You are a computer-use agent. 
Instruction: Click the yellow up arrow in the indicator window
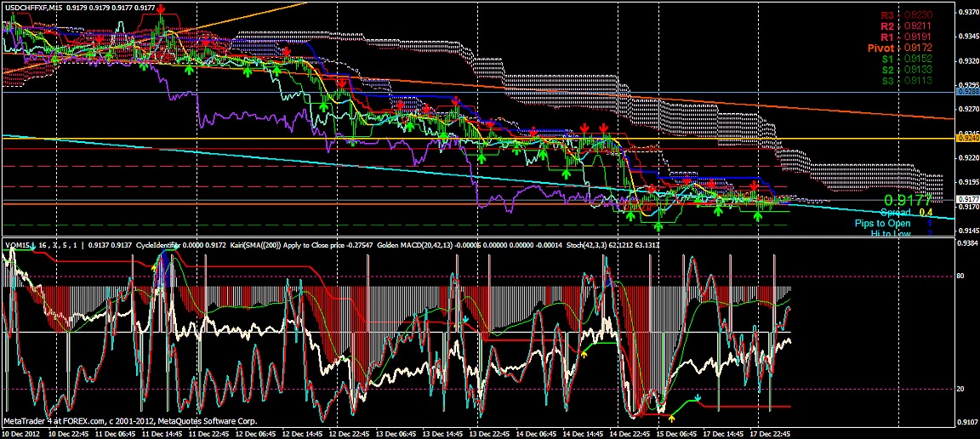click(672, 417)
